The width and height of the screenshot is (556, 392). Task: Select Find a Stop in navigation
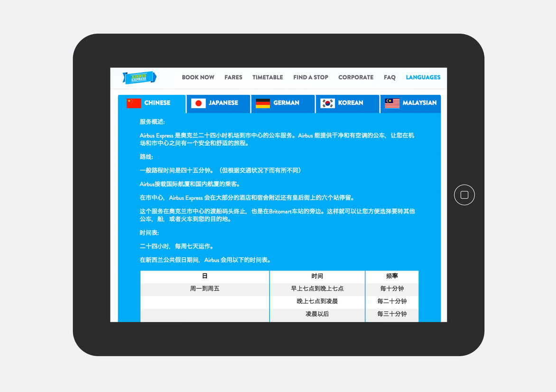tap(311, 77)
